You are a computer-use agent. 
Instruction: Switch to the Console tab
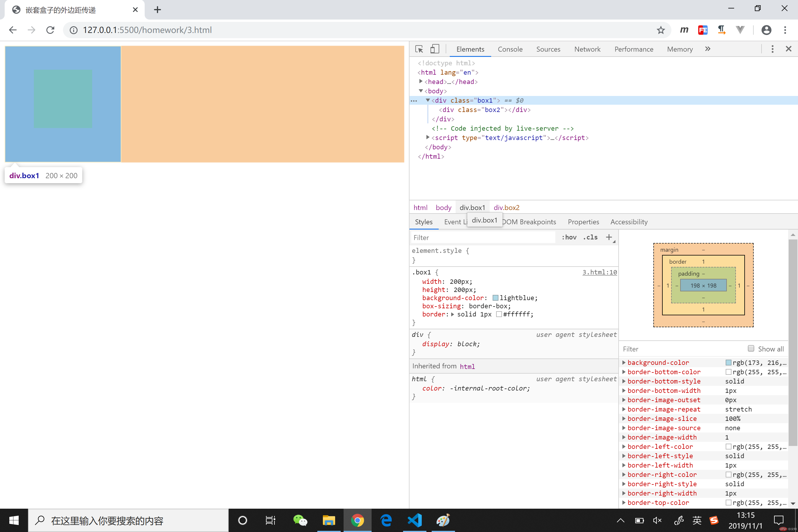point(510,49)
